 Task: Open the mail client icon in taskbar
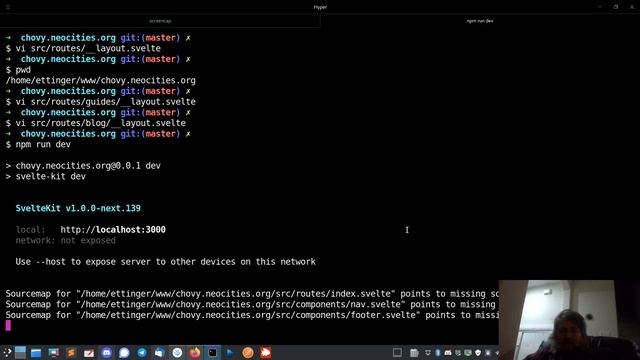[x=89, y=353]
